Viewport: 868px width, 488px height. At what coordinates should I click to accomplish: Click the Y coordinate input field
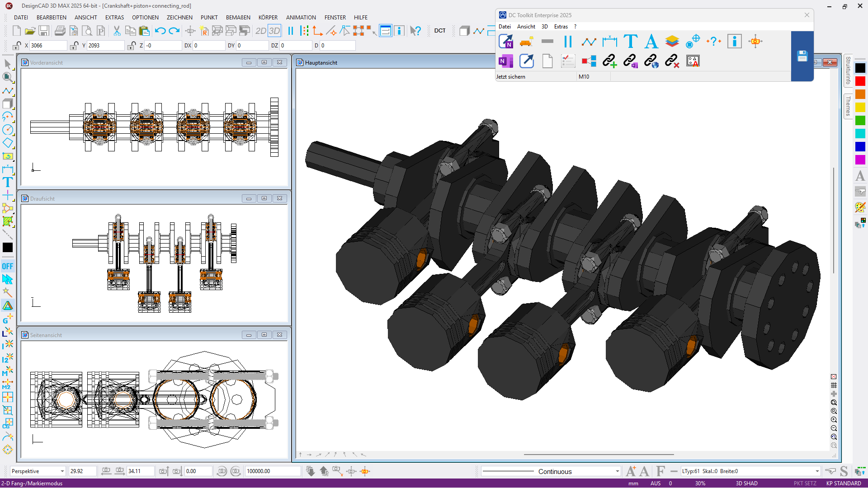(105, 46)
